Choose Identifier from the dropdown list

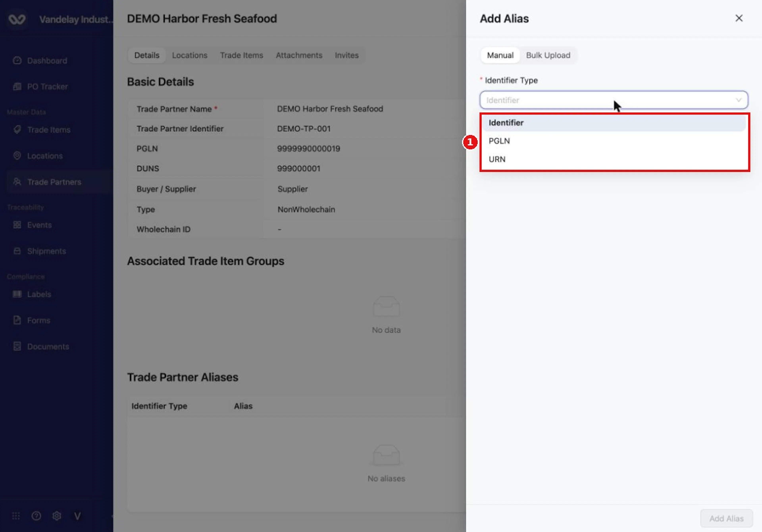(x=614, y=123)
